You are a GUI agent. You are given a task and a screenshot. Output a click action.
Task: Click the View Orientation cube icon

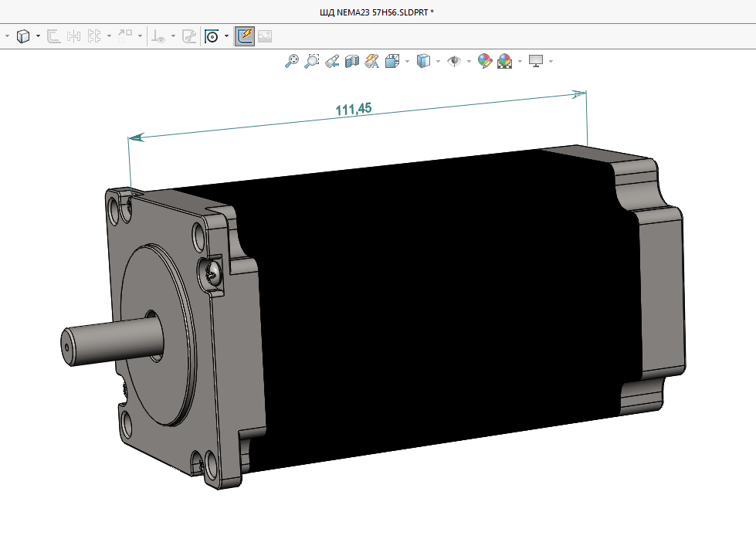(392, 61)
